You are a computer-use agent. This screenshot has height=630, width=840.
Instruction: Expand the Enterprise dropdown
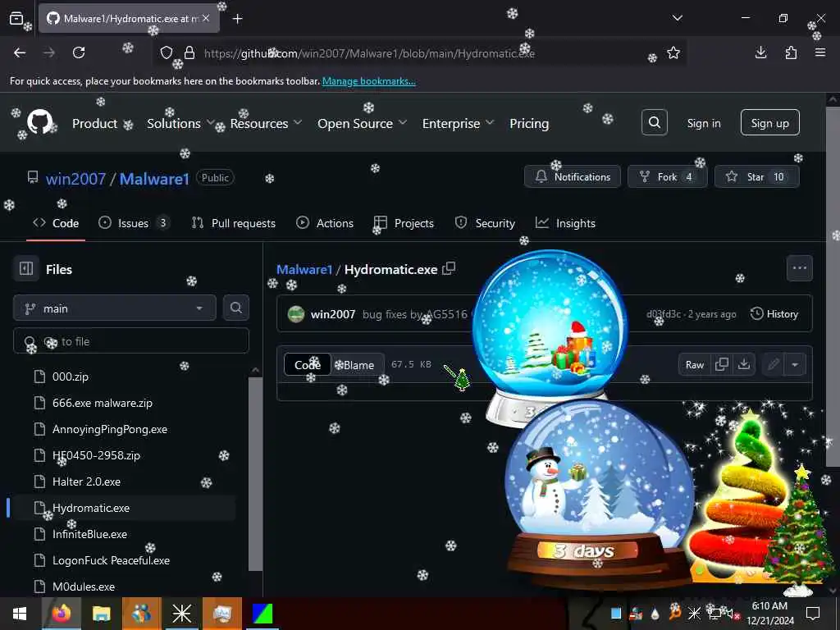(x=458, y=123)
